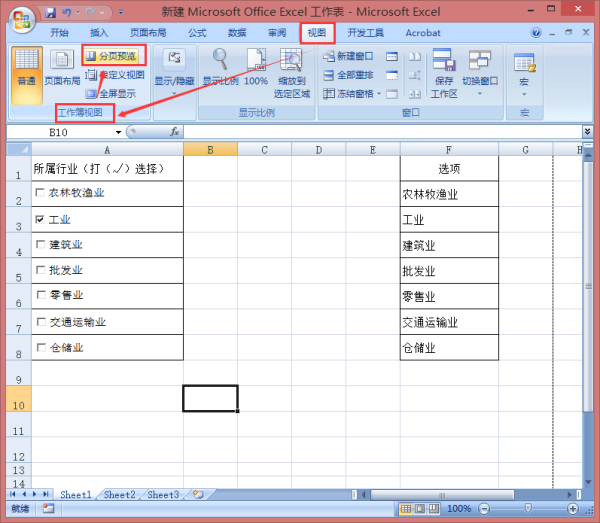Open Switch Windows (切换窗口) dropdown
The height and width of the screenshot is (523, 600).
click(x=480, y=72)
